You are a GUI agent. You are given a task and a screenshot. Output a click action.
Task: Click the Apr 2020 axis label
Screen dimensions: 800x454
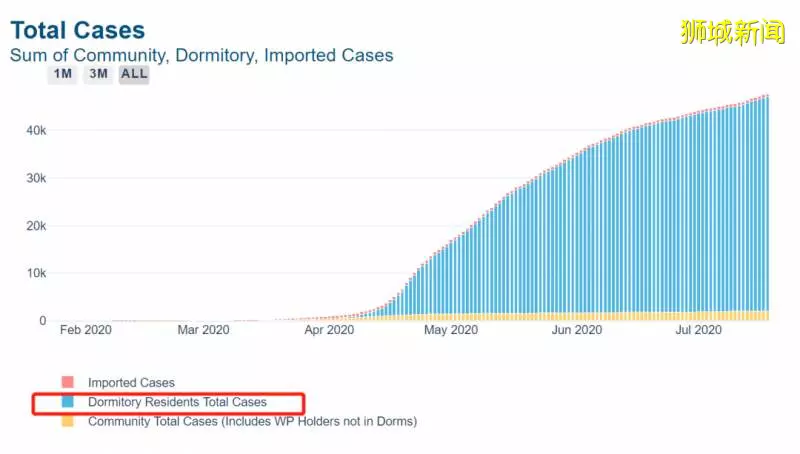coord(329,330)
